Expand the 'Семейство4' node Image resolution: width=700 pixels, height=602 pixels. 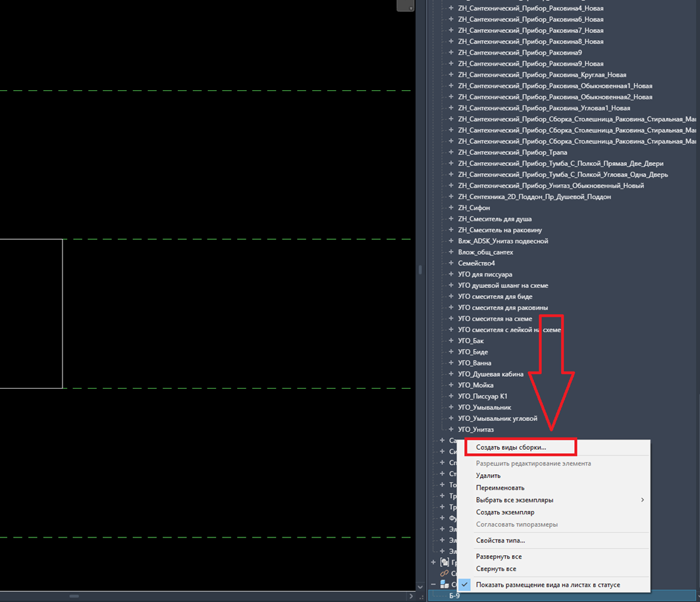pyautogui.click(x=451, y=263)
